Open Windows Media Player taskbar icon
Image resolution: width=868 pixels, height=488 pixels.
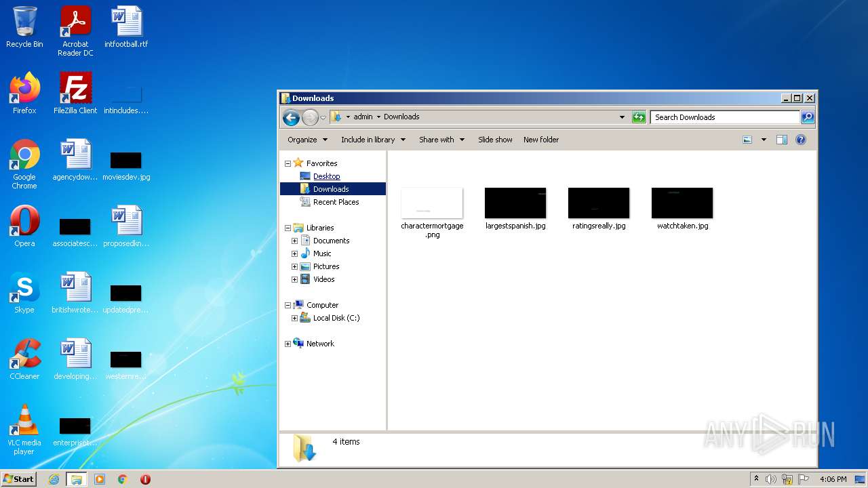click(x=100, y=479)
